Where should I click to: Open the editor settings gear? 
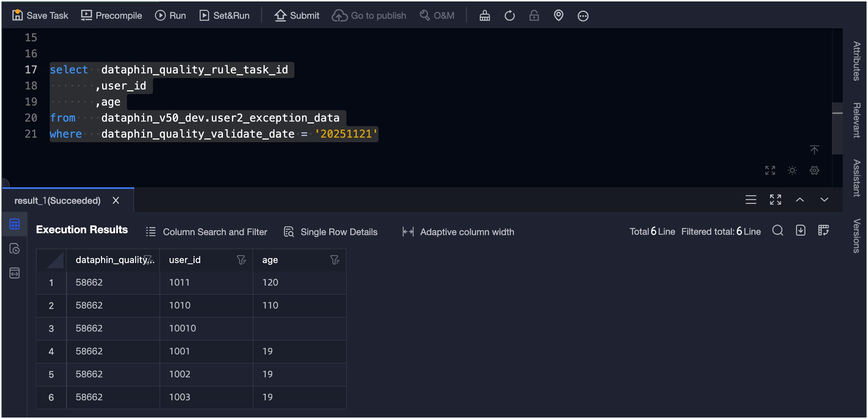click(x=814, y=171)
